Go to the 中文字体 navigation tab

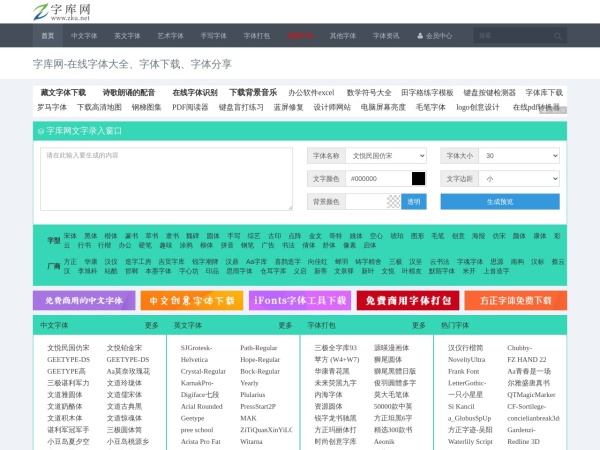[84, 35]
